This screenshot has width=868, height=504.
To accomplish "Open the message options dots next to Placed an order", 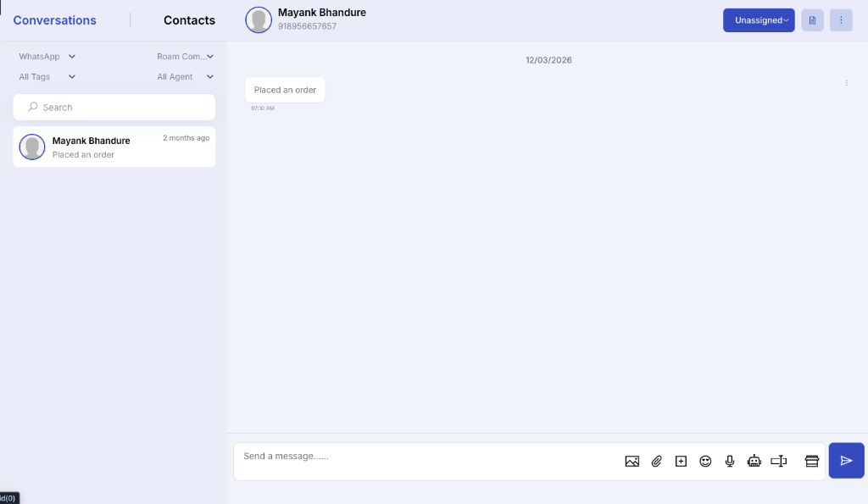I will (847, 83).
